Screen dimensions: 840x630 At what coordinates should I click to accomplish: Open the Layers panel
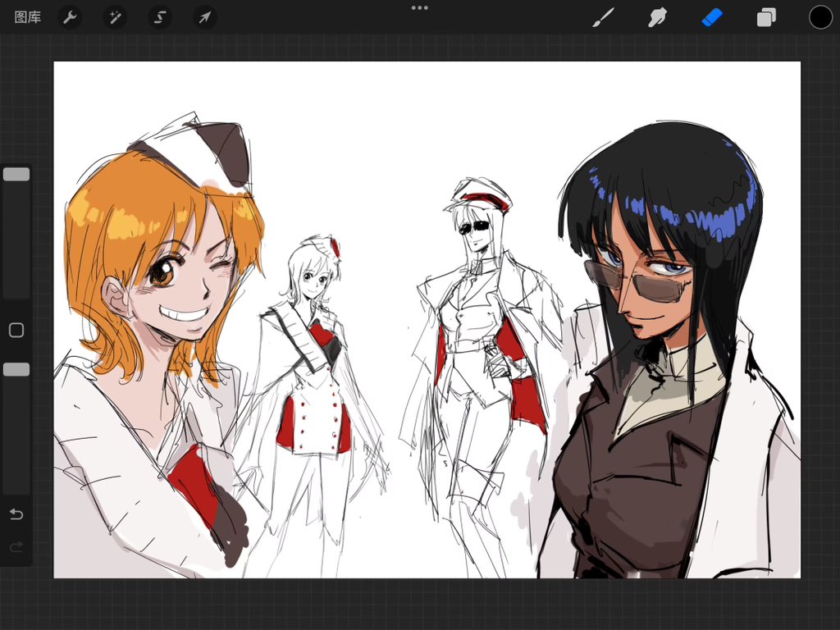[x=766, y=17]
